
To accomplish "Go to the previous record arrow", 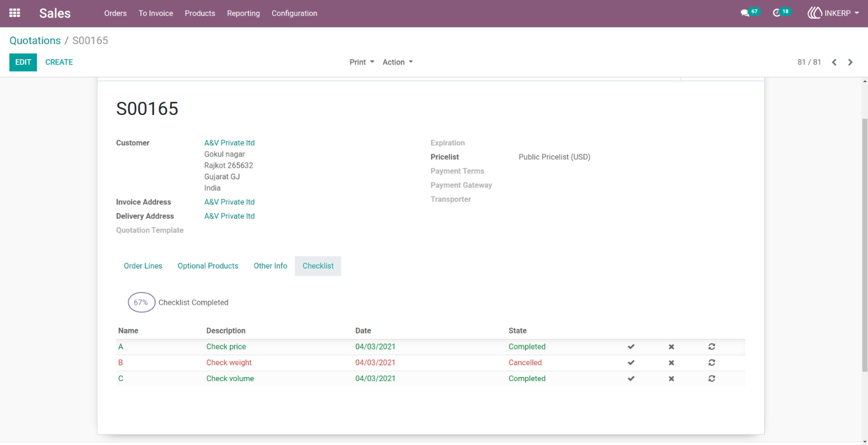I will 834,62.
